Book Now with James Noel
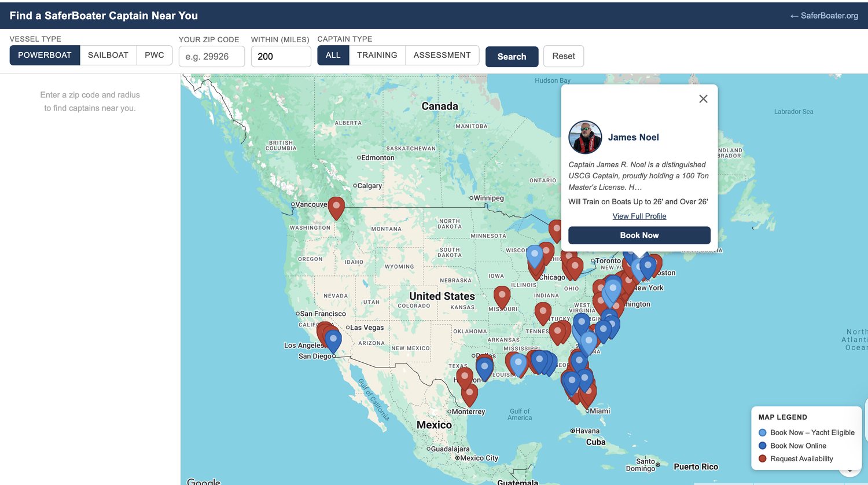This screenshot has width=868, height=485. pyautogui.click(x=639, y=235)
